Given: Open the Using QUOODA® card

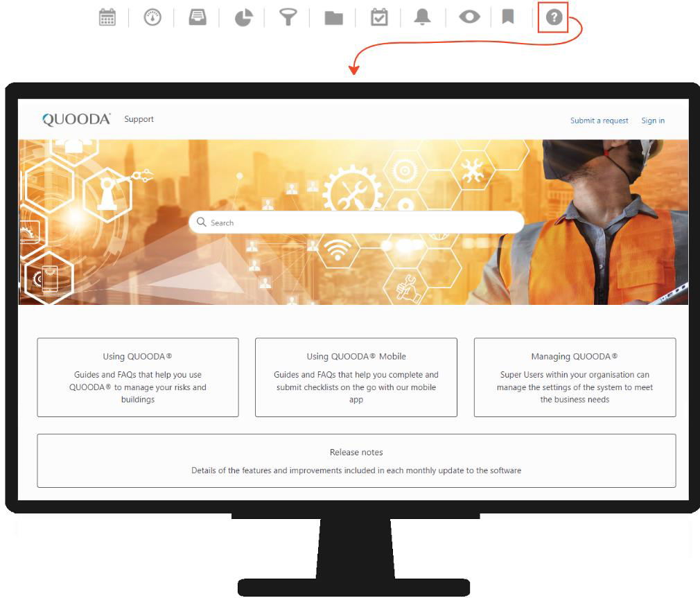Looking at the screenshot, I should click(x=137, y=378).
